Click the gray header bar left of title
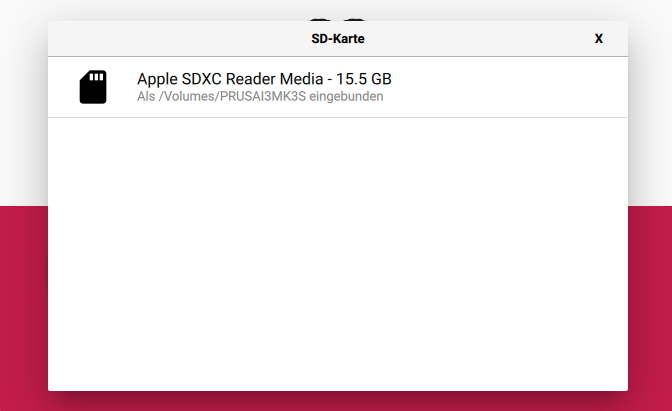 pyautogui.click(x=150, y=39)
